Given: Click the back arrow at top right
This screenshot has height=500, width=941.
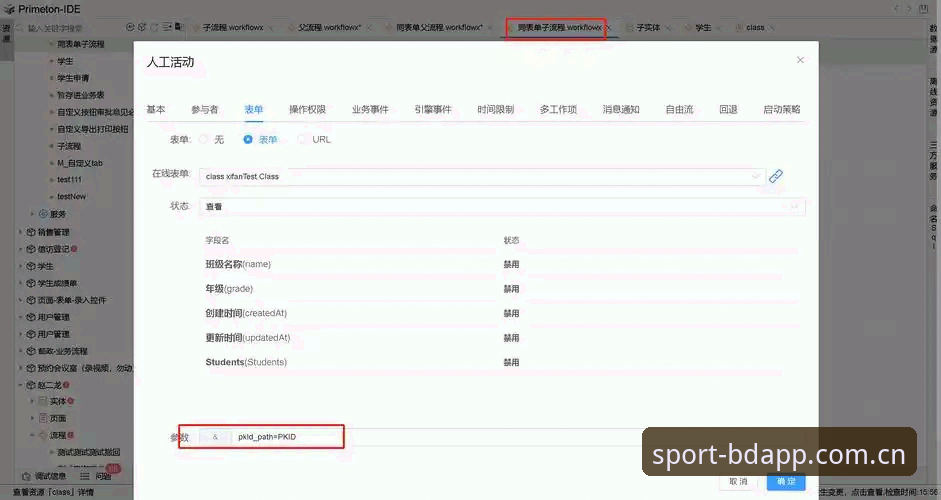Looking at the screenshot, I should [x=897, y=8].
